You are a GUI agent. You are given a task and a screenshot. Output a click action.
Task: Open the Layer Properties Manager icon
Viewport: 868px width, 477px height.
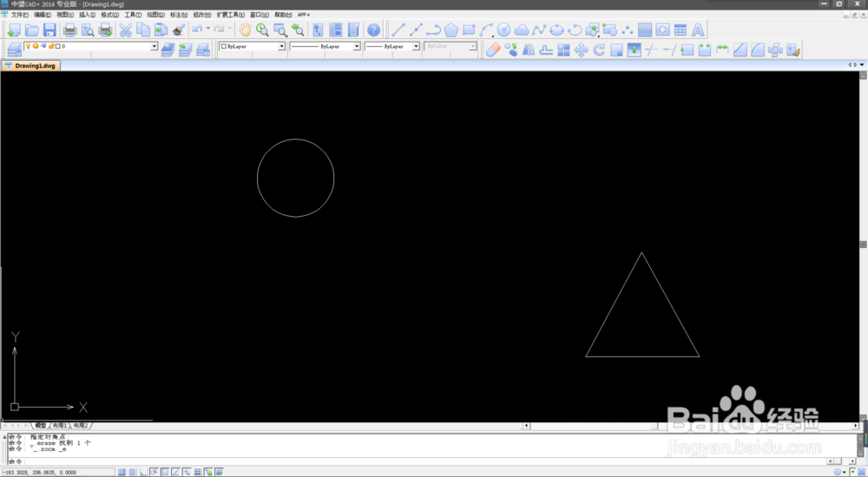tap(15, 50)
